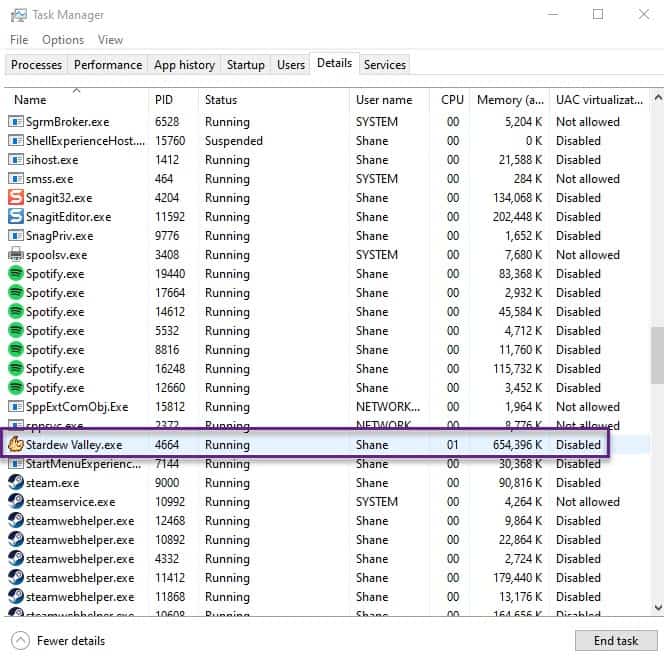Click the 179,440 K memory value
The width and height of the screenshot is (664, 661).
517,578
